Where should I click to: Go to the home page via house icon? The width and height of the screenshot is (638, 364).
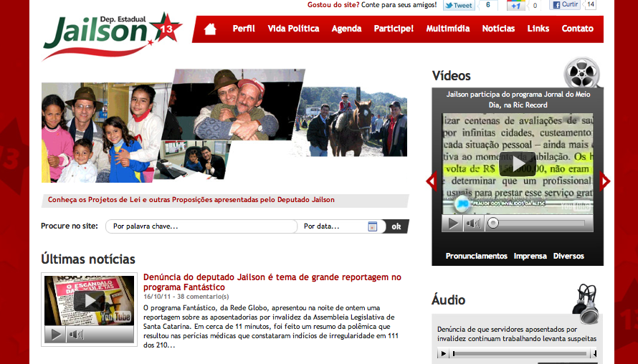(x=210, y=29)
